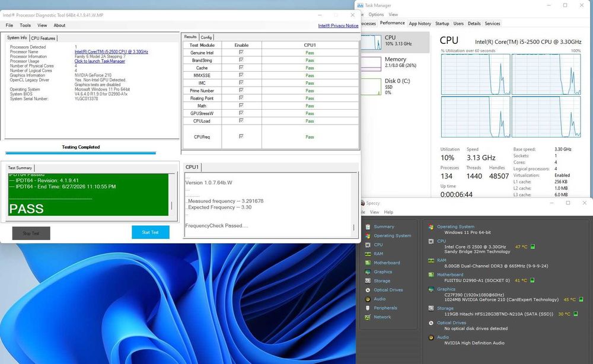Click the Summary icon in Speccy sidebar

tap(368, 227)
